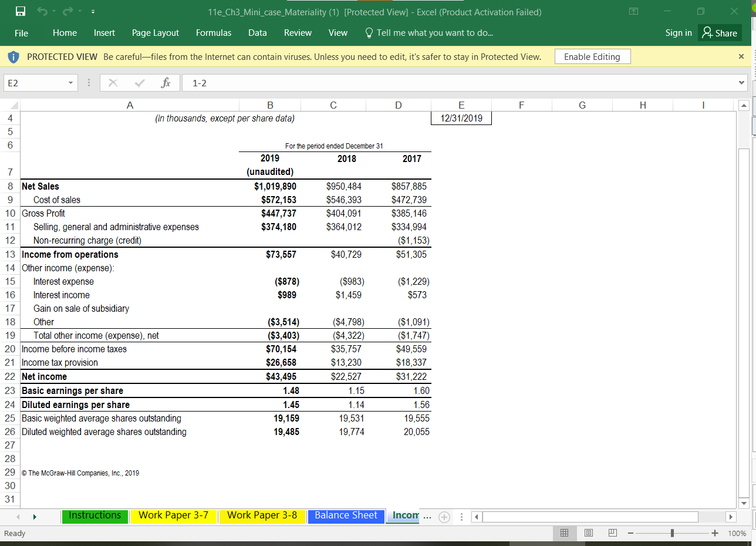Screen dimensions: 756x546
Task: Click Diluted earnings per share label
Action: click(130, 405)
